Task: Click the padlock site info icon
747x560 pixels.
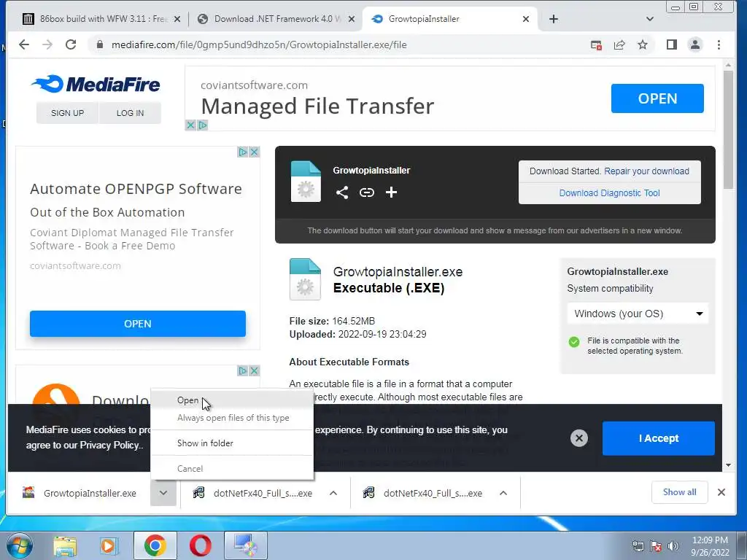Action: 99,44
